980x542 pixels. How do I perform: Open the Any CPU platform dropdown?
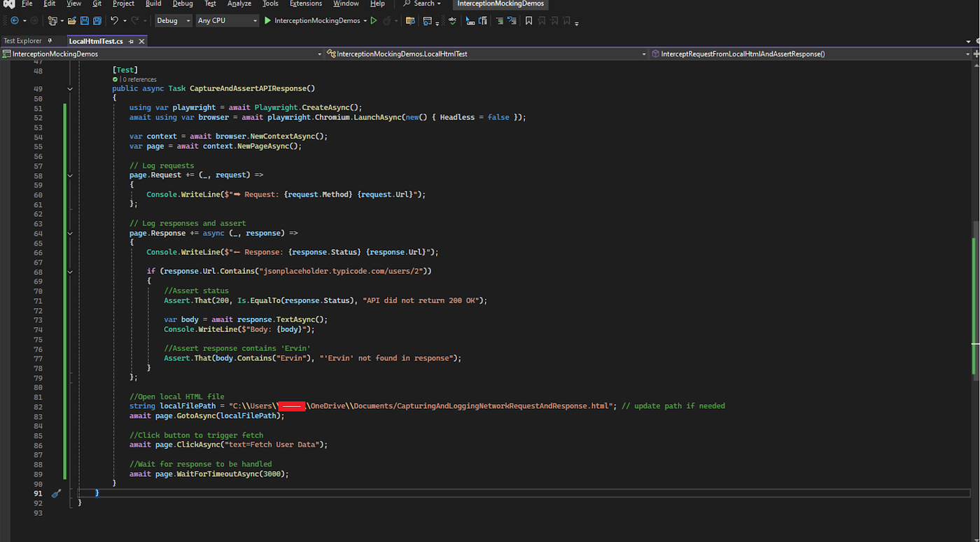[227, 21]
